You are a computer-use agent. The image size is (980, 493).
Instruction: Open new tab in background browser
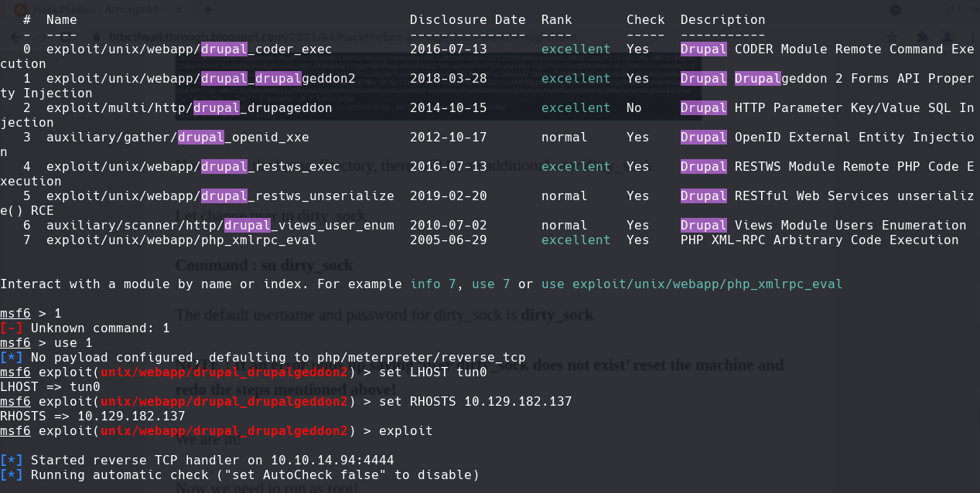[207, 10]
